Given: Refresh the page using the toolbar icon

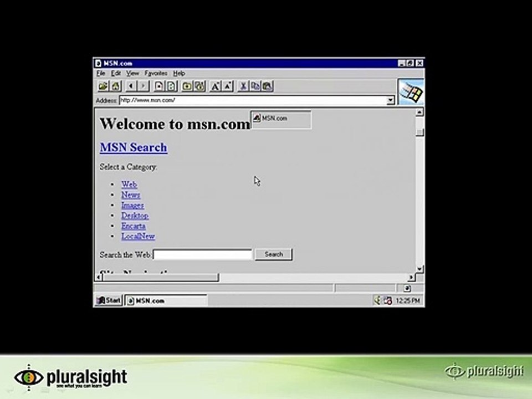Looking at the screenshot, I should pos(171,86).
